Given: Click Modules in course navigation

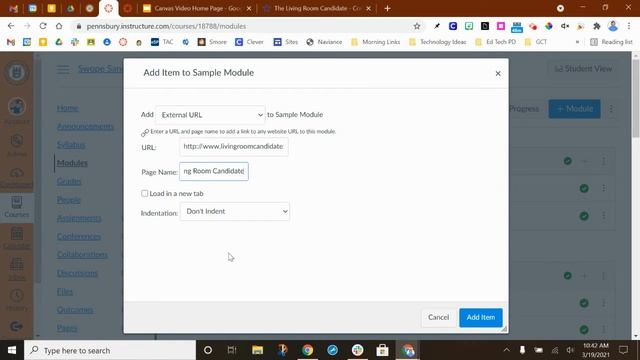Looking at the screenshot, I should point(72,163).
